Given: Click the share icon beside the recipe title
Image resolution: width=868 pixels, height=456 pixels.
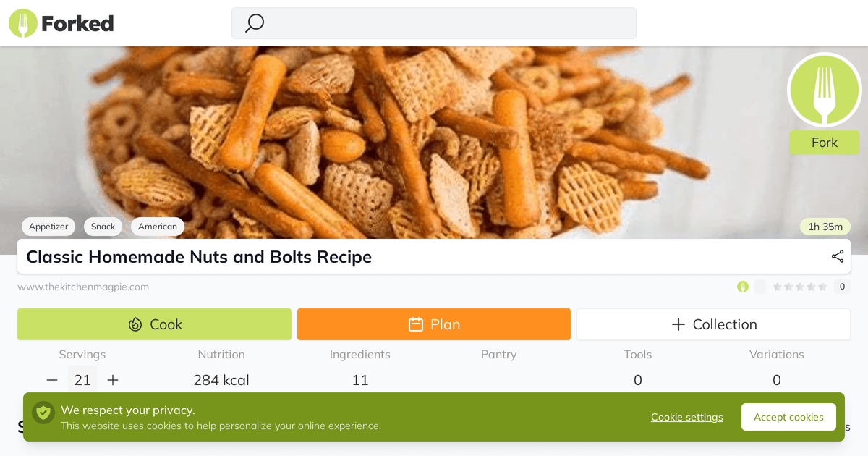Looking at the screenshot, I should click(837, 256).
